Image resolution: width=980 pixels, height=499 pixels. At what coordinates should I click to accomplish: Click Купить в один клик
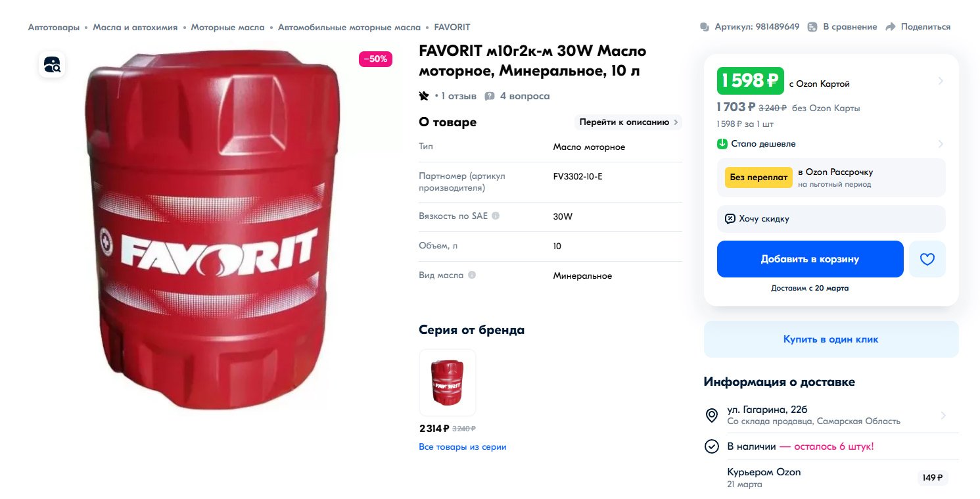(x=831, y=339)
